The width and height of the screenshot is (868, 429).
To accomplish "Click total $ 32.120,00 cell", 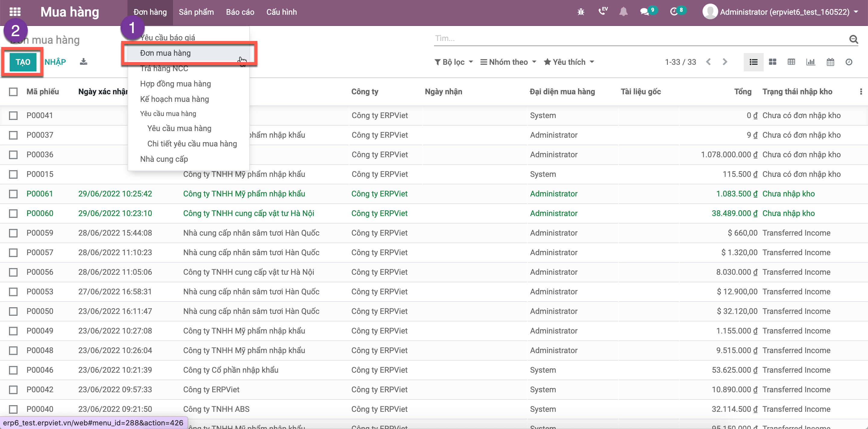I will click(x=737, y=311).
